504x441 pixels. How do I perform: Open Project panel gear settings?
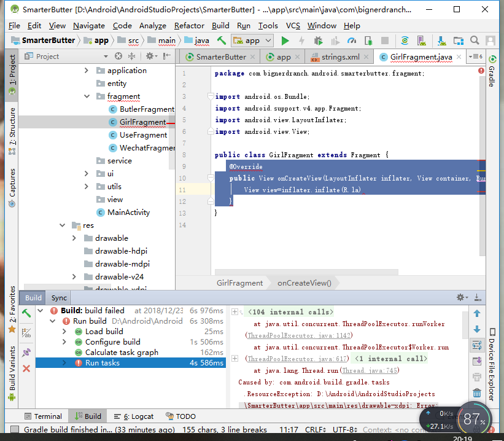coord(149,56)
